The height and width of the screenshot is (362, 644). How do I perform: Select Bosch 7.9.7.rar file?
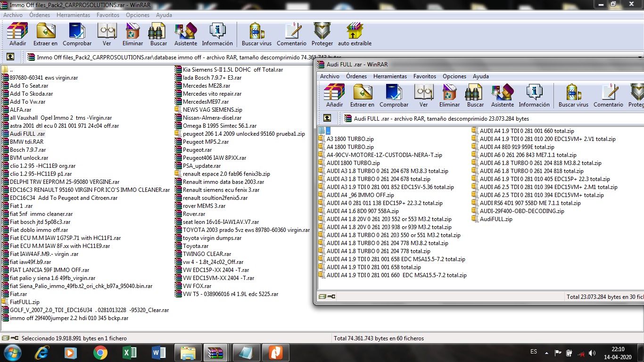click(x=24, y=150)
